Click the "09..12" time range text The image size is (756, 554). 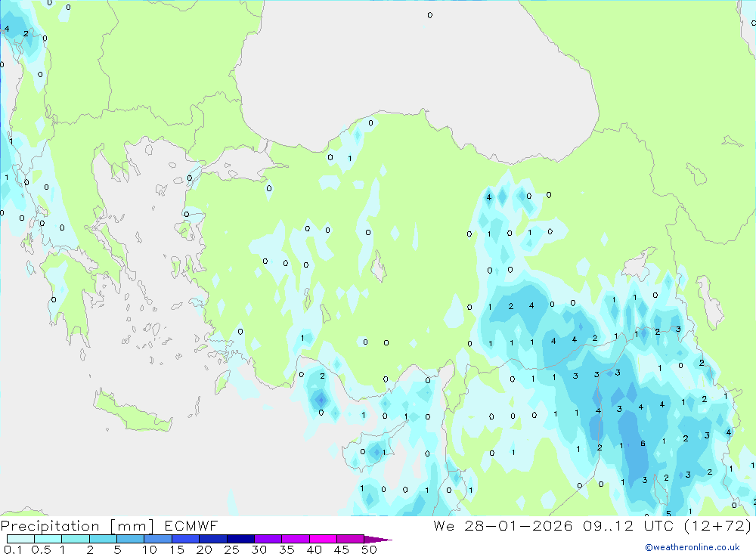pyautogui.click(x=608, y=525)
